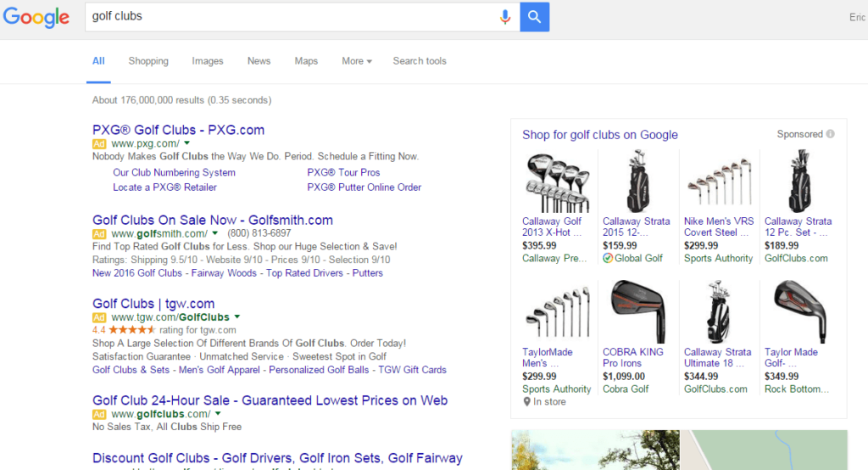Open PXG Putter Online Order sitelink

point(364,187)
